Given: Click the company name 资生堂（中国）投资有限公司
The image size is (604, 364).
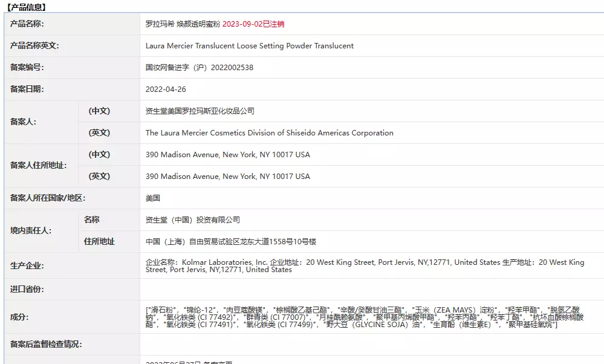Looking at the screenshot, I should tap(193, 219).
